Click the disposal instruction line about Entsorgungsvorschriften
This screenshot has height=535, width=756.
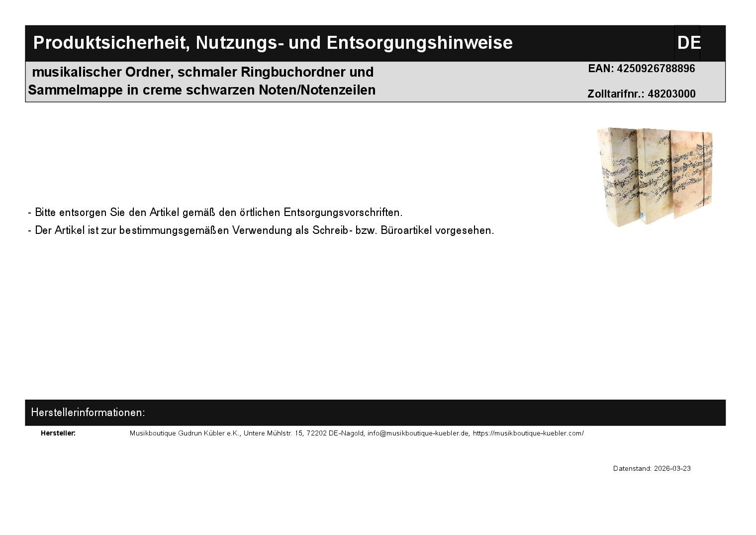point(215,213)
